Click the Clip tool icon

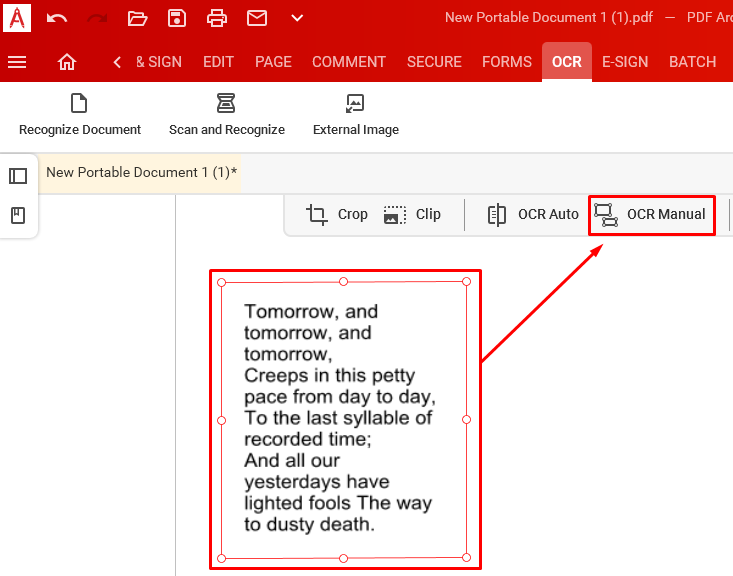[x=395, y=215]
